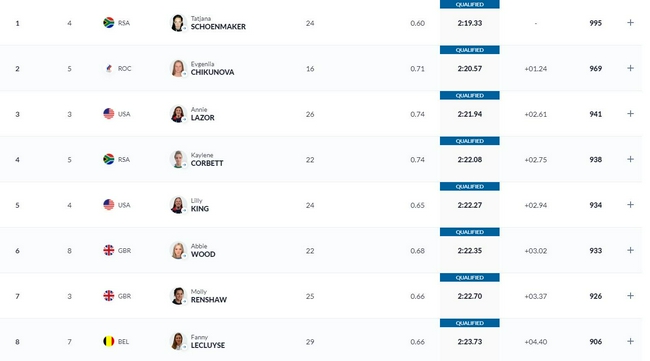
Task: Open Kaylene Corbett's athlete name link
Action: pyautogui.click(x=207, y=160)
